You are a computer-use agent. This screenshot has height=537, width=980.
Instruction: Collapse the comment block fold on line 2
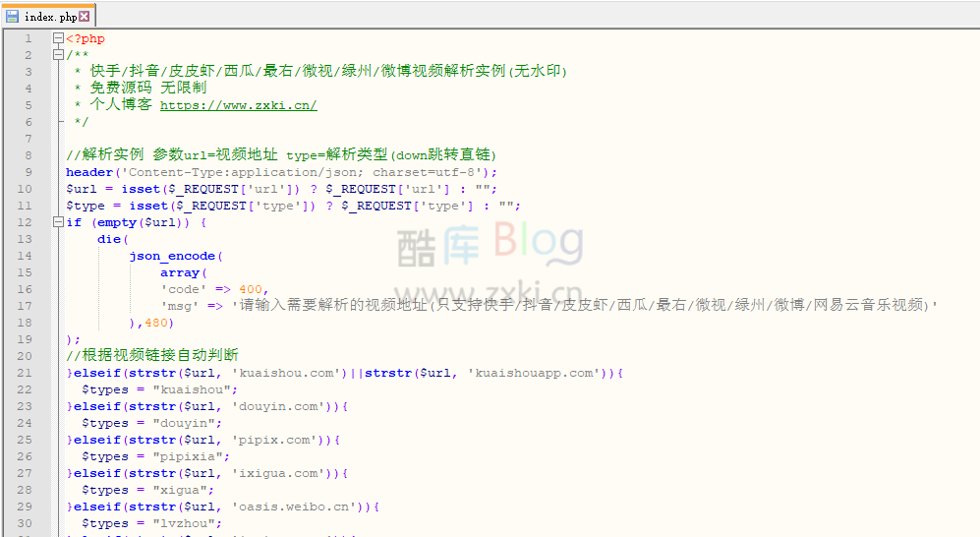[x=58, y=55]
